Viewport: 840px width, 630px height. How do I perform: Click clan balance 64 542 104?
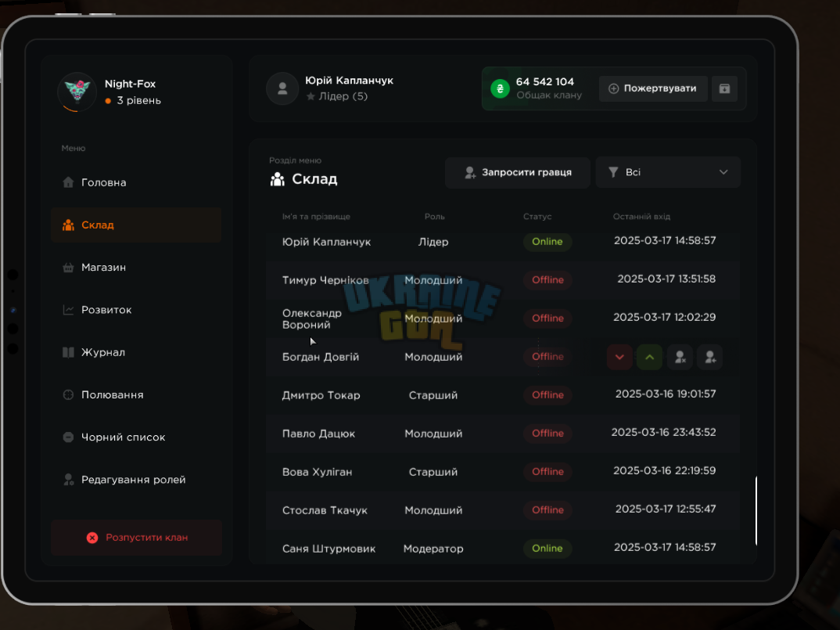[545, 81]
